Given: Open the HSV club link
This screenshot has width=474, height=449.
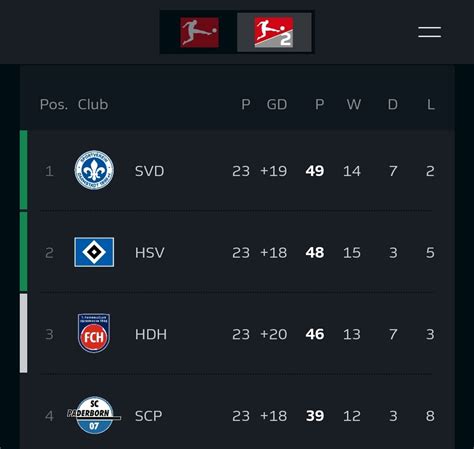Looking at the screenshot, I should (150, 253).
